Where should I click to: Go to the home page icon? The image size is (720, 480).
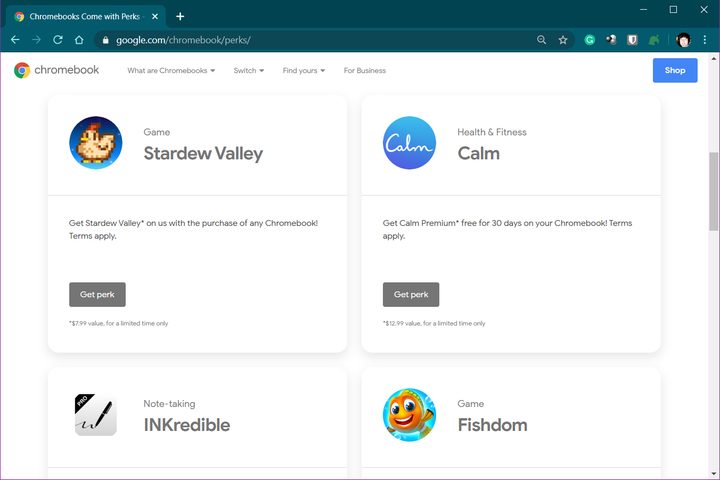tap(79, 40)
